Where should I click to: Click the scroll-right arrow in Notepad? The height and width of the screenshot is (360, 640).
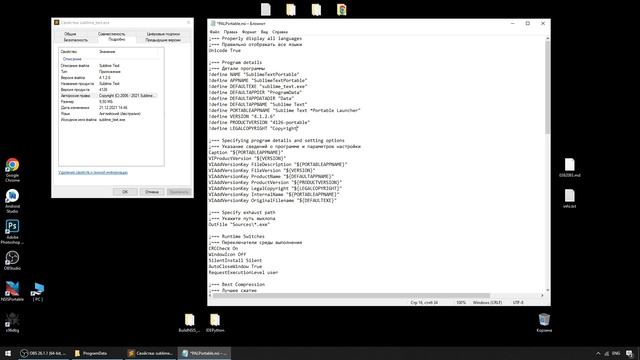(542, 295)
